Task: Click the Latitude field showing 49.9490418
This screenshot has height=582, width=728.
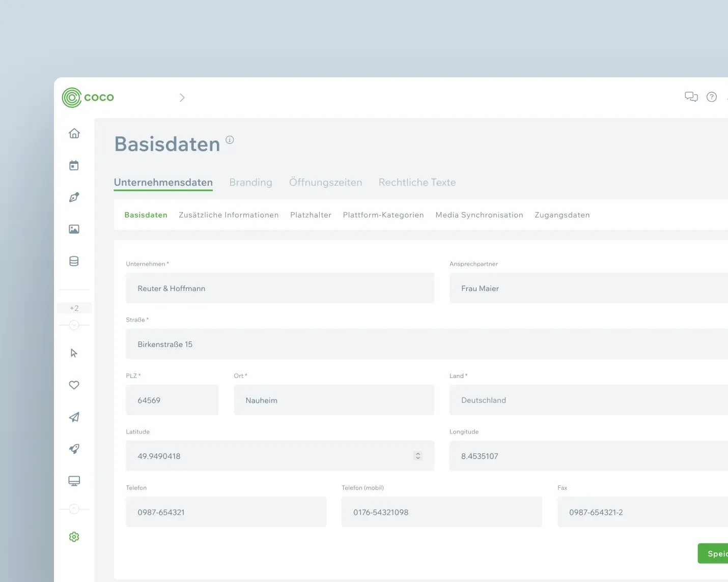Action: (280, 456)
